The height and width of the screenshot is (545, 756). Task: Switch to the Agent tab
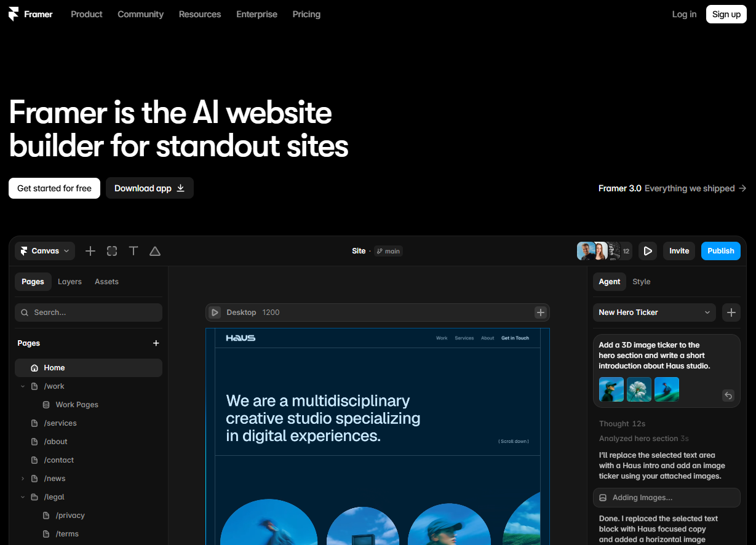point(610,282)
